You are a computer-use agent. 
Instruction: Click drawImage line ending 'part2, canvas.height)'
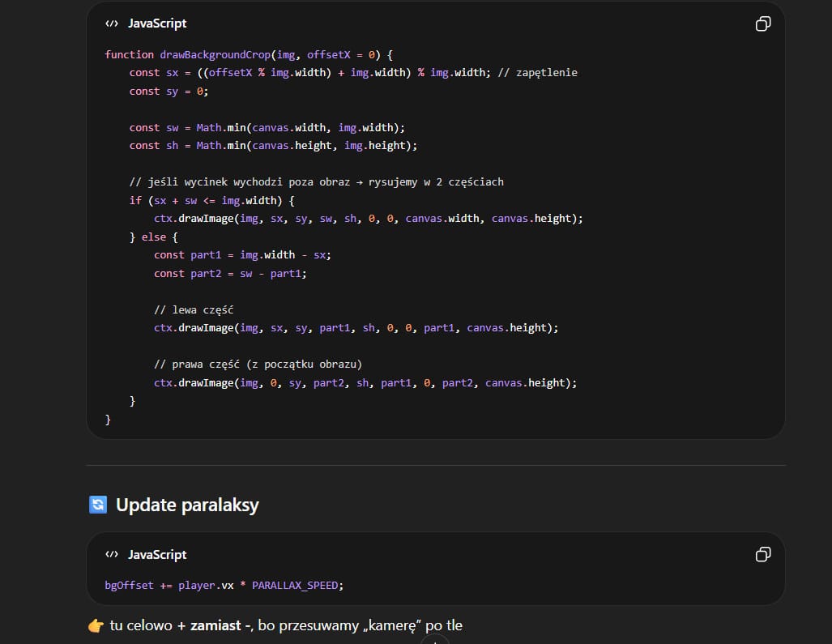click(365, 383)
